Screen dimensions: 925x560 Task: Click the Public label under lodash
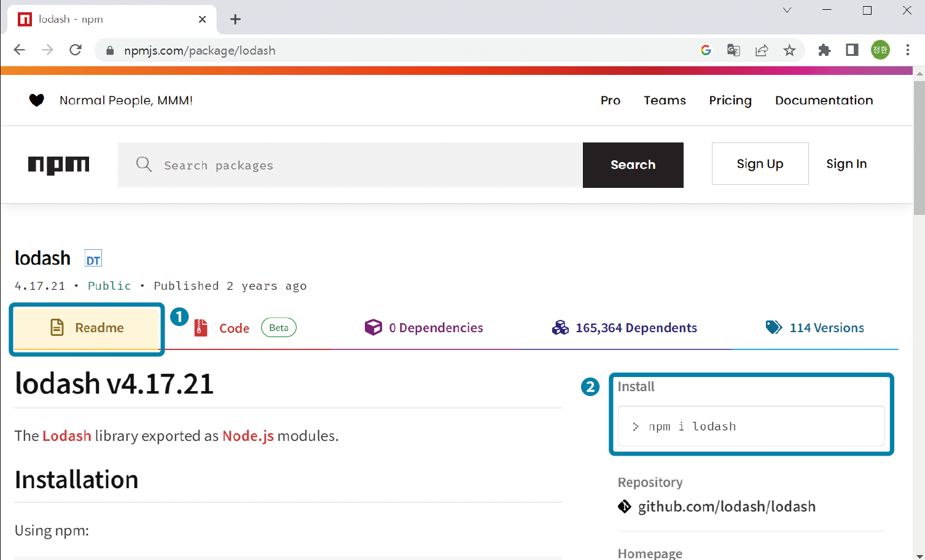(x=109, y=286)
